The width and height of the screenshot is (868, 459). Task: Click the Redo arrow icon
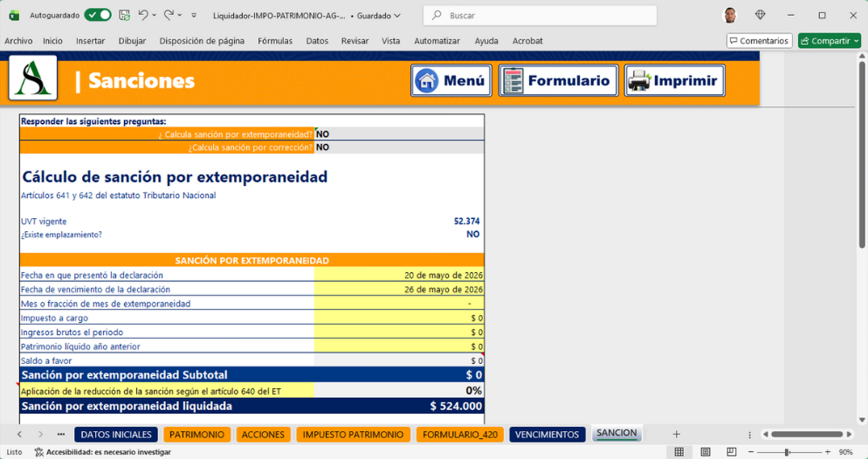coord(169,16)
